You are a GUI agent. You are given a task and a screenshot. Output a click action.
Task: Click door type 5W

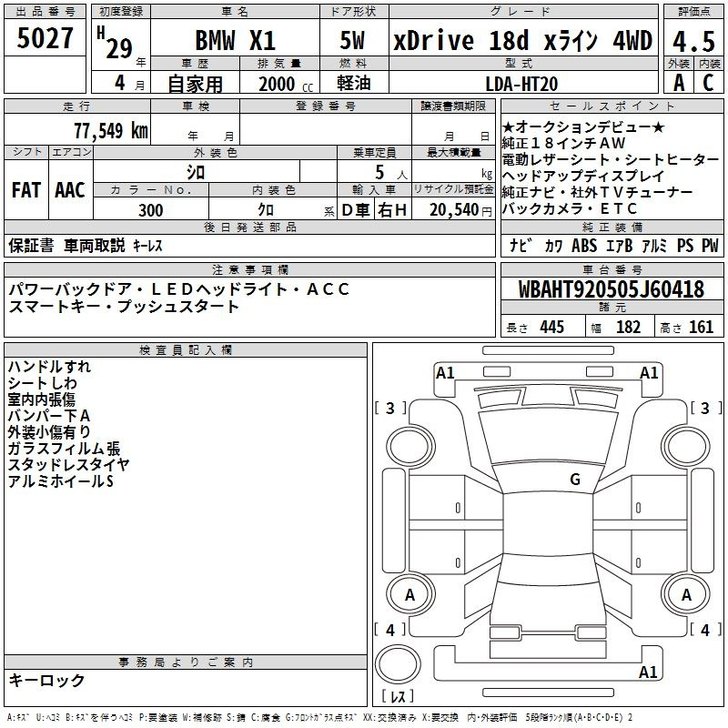[x=352, y=40]
